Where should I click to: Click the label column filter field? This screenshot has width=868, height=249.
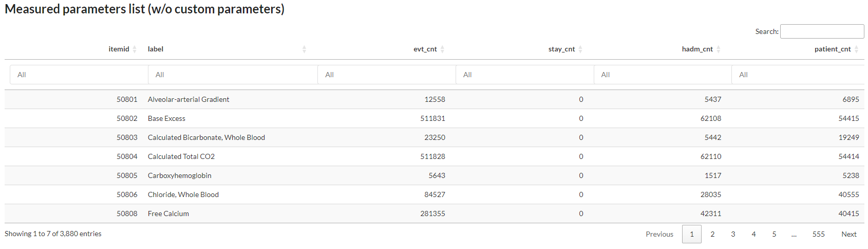coord(233,75)
